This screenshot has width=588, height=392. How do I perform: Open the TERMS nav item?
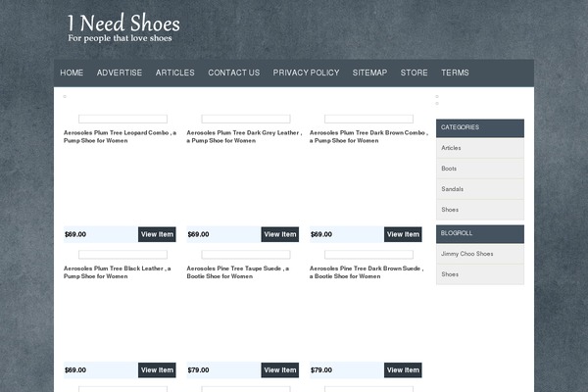point(455,73)
